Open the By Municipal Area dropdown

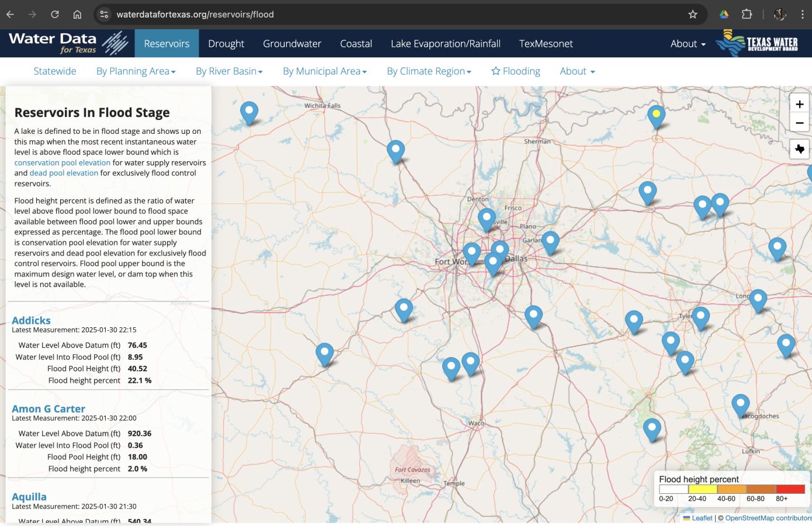[x=324, y=71]
